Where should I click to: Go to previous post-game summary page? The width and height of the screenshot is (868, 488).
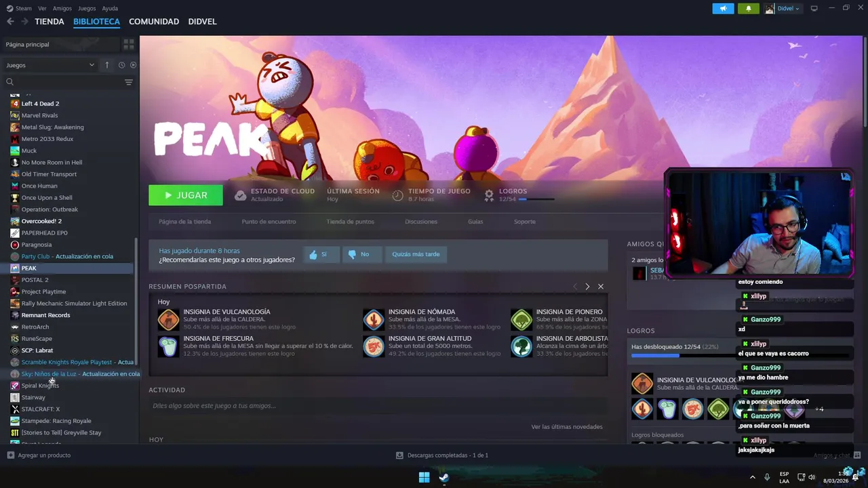click(575, 287)
